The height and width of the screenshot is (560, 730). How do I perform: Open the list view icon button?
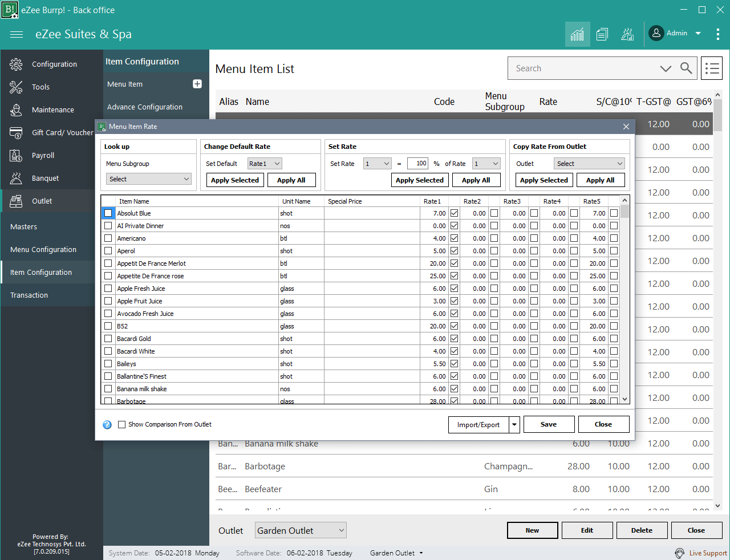(x=711, y=68)
